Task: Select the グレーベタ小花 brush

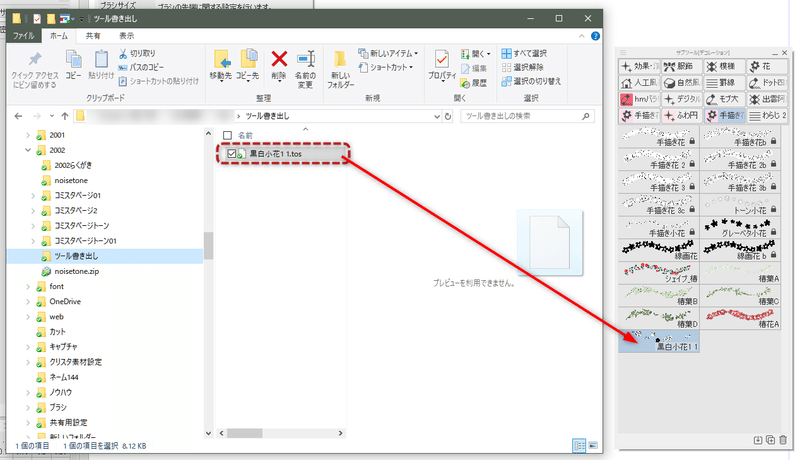Action: 740,227
